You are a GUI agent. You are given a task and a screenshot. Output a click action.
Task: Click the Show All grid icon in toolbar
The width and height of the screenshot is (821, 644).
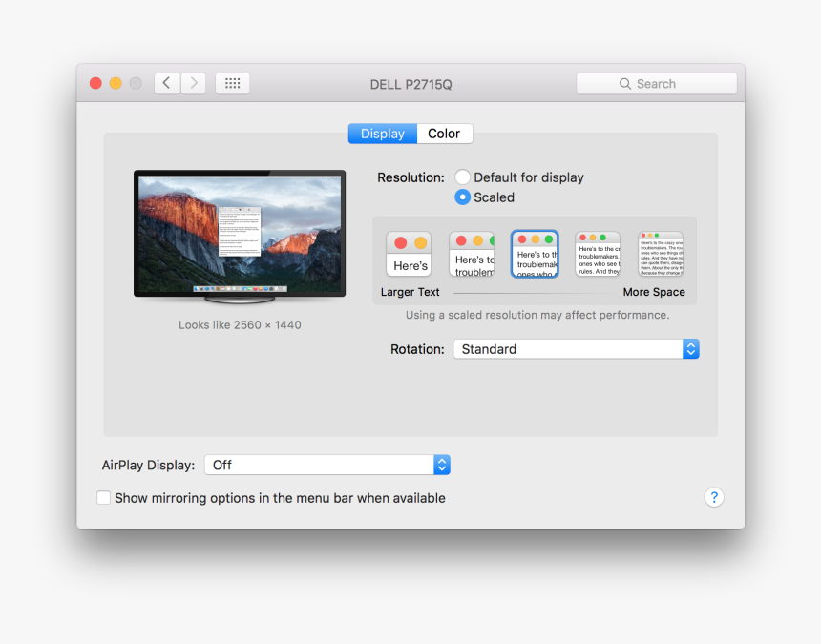pos(232,83)
